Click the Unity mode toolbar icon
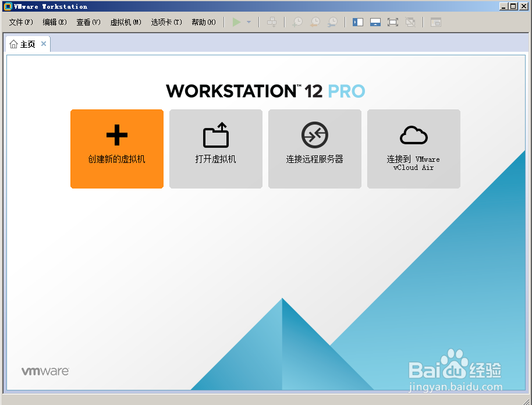This screenshot has height=405, width=532. tap(410, 22)
